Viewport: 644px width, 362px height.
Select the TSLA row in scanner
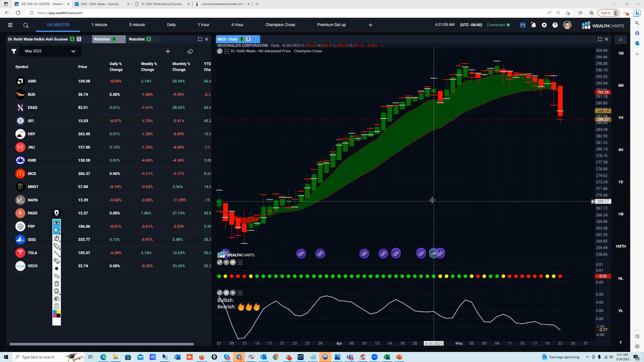(111, 253)
